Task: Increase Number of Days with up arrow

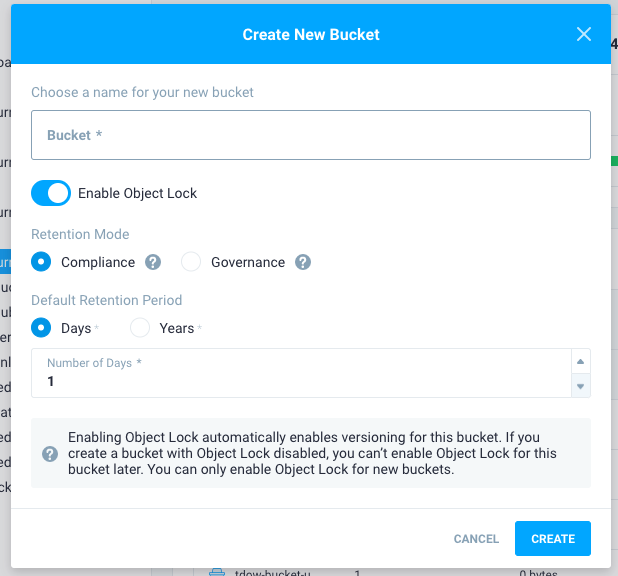Action: pos(580,361)
